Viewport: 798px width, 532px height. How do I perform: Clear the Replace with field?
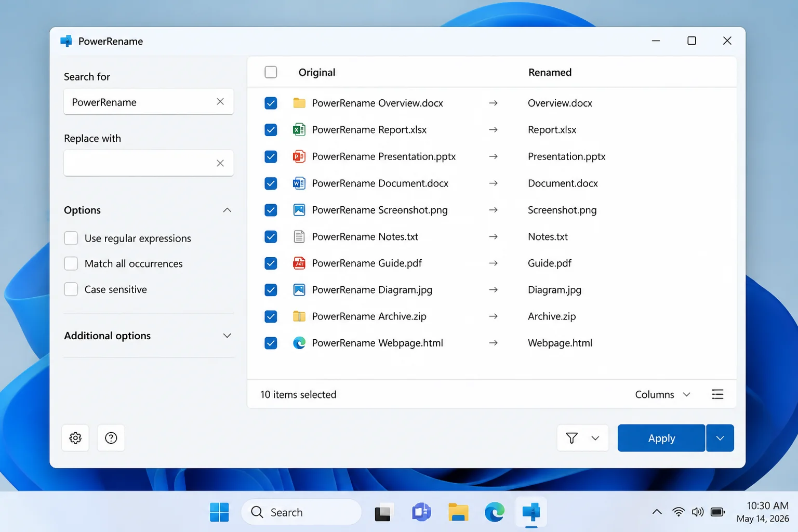[220, 163]
